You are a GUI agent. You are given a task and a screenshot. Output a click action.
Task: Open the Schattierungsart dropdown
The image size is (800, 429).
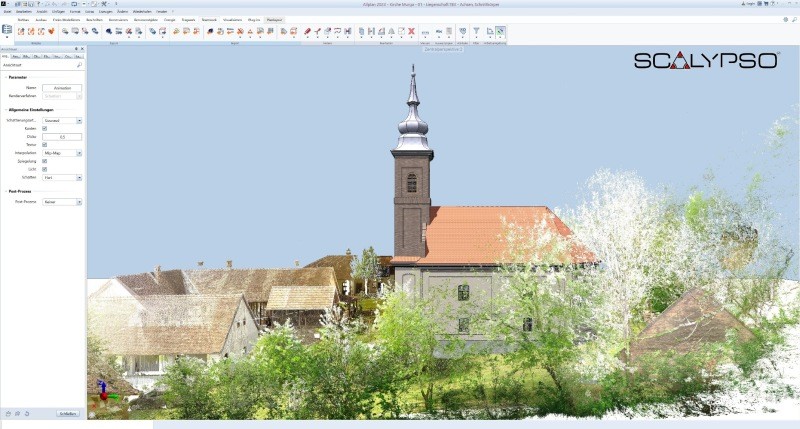click(x=62, y=120)
